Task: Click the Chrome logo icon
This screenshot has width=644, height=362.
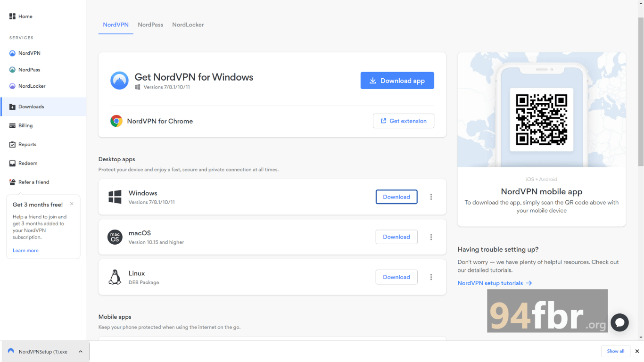Action: tap(116, 121)
